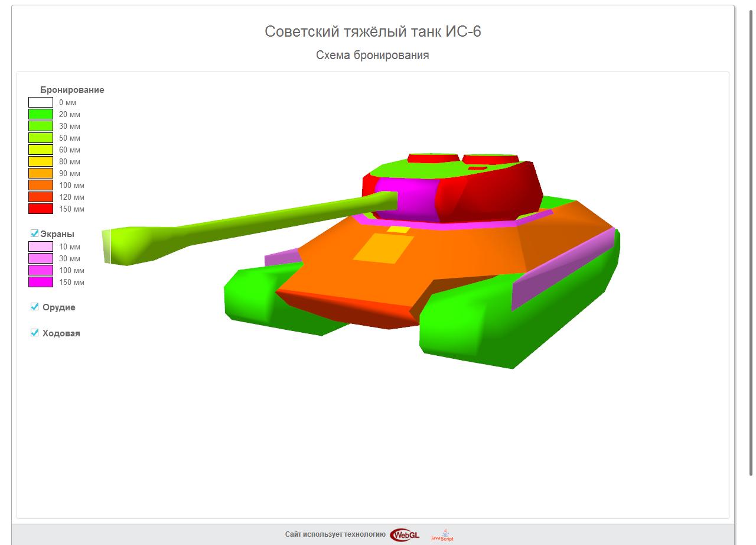756x545 pixels.
Task: Click the 60 мм armor swatch
Action: pos(41,150)
